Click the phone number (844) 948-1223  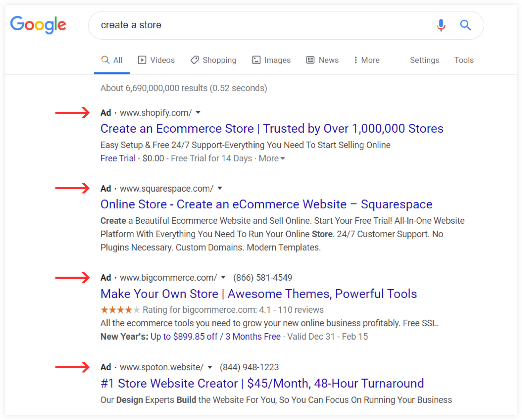[x=249, y=367]
